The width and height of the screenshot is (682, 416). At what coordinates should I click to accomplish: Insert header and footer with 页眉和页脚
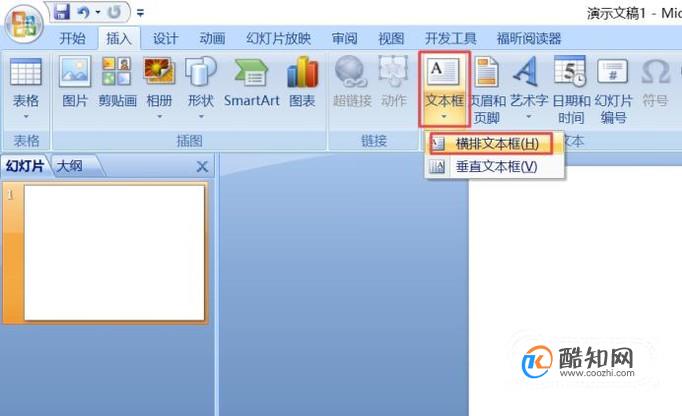tap(487, 89)
